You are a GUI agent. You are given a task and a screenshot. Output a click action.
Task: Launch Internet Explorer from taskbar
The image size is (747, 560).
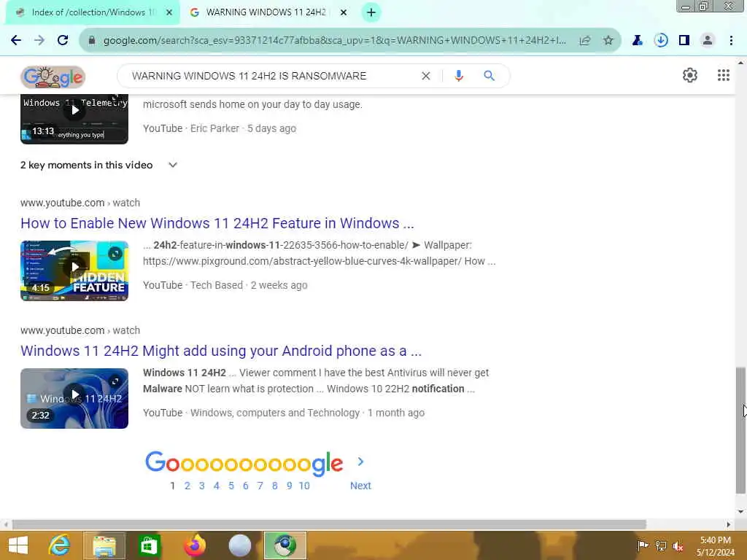(x=60, y=545)
